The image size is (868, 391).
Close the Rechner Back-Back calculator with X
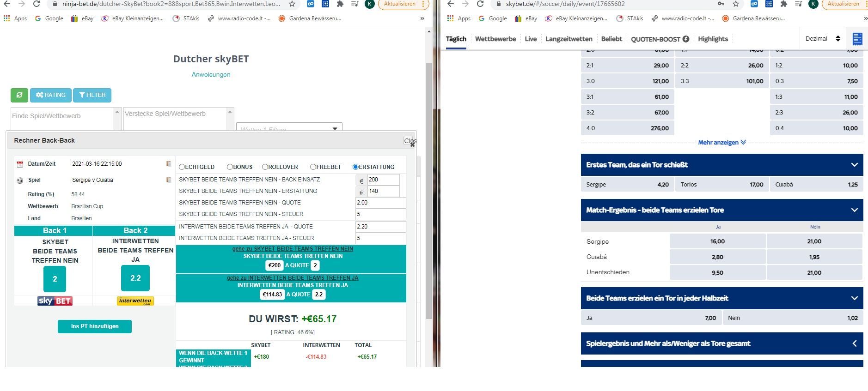pyautogui.click(x=412, y=144)
